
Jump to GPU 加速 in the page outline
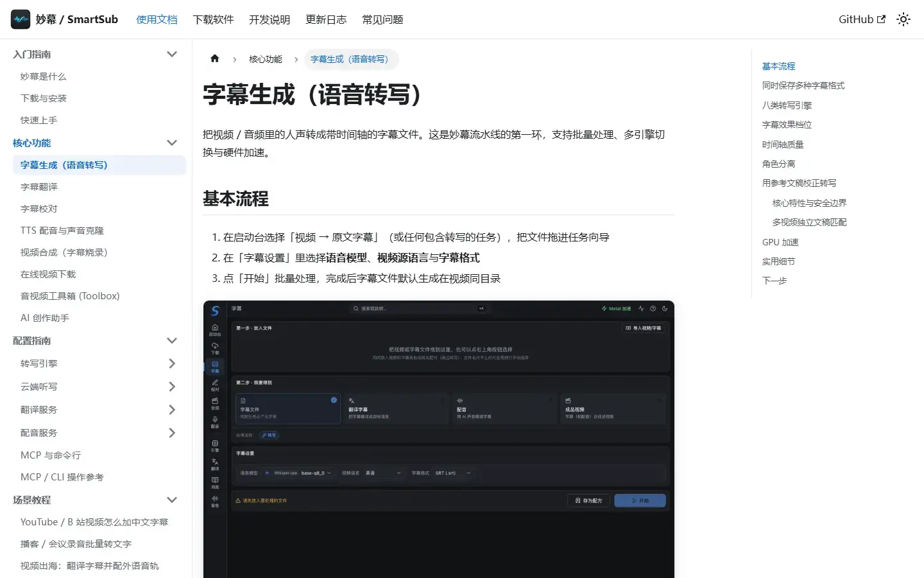coord(780,242)
